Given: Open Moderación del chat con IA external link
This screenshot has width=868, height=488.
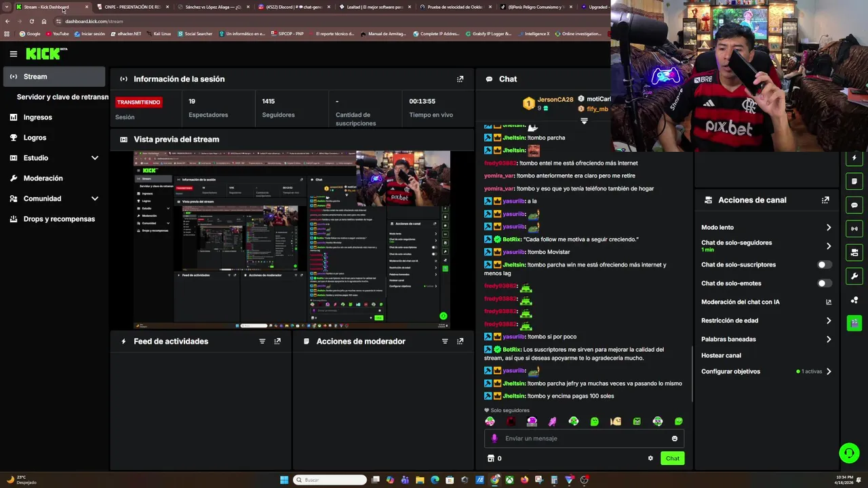Looking at the screenshot, I should coord(828,302).
